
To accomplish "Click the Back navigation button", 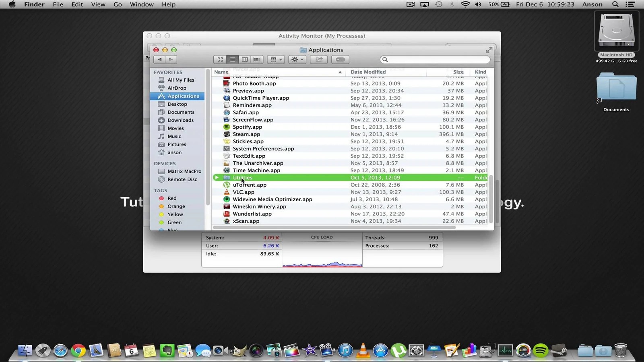I will [x=159, y=59].
